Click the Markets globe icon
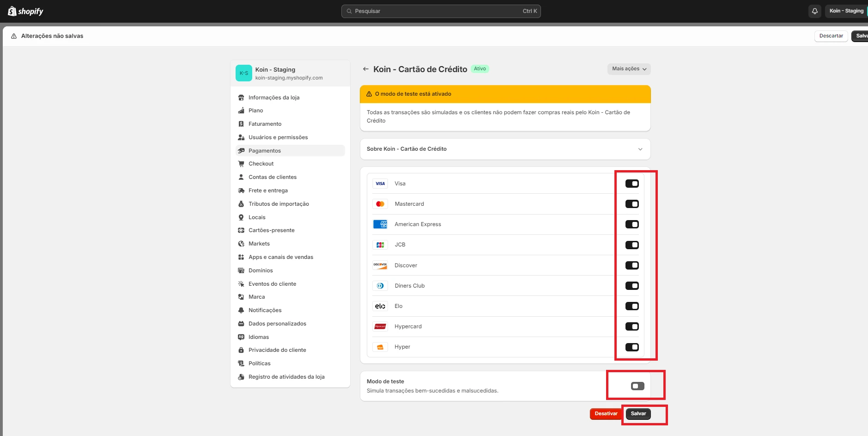Viewport: 868px width, 436px height. tap(241, 244)
